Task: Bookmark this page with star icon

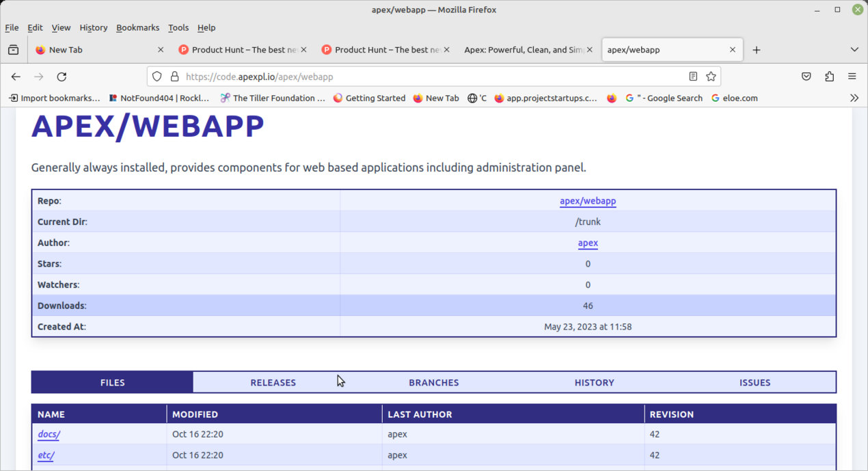Action: [711, 77]
